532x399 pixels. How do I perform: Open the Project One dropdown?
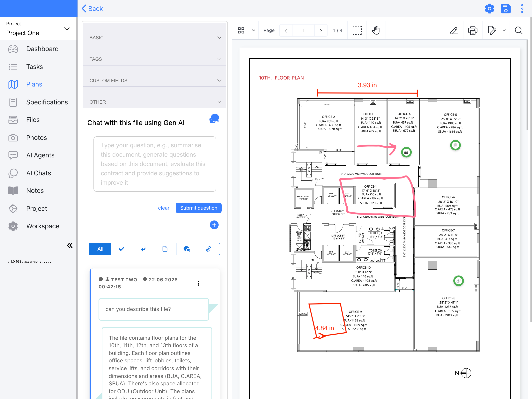38,29
